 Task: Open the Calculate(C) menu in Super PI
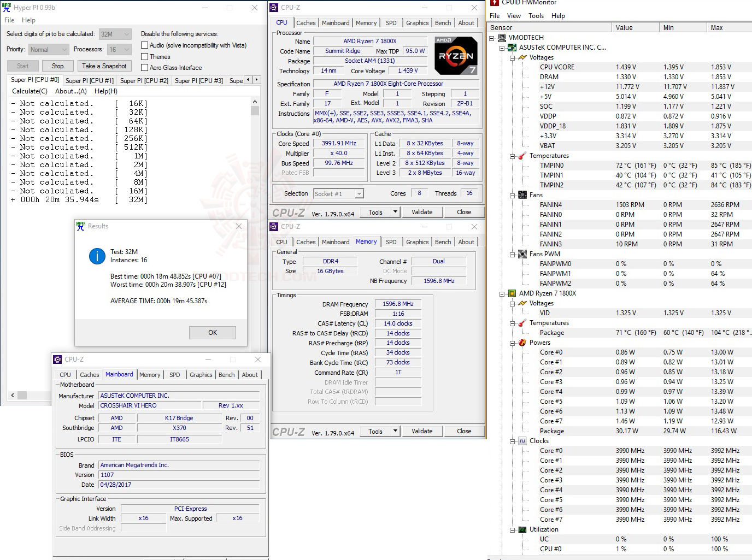pyautogui.click(x=30, y=91)
